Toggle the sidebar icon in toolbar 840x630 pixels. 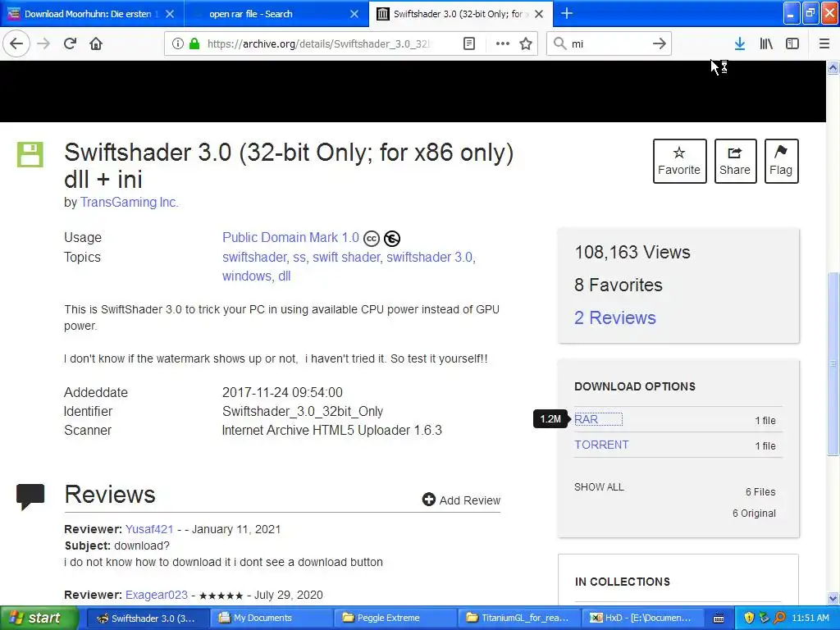pyautogui.click(x=792, y=43)
